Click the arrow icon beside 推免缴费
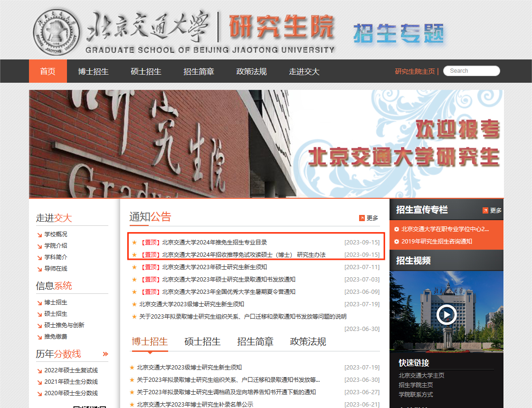 coord(40,337)
